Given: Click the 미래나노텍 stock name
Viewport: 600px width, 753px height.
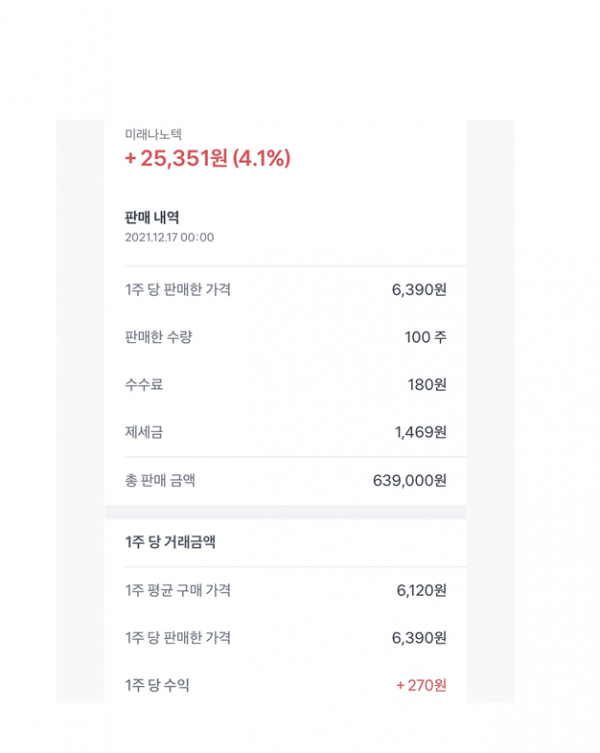Looking at the screenshot, I should pos(153,134).
